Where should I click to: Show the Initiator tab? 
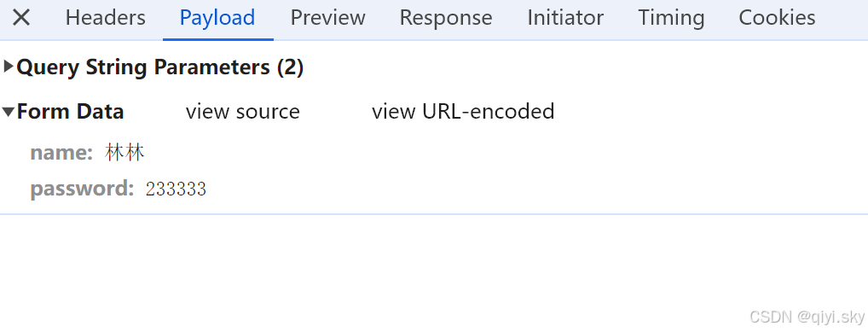[565, 18]
